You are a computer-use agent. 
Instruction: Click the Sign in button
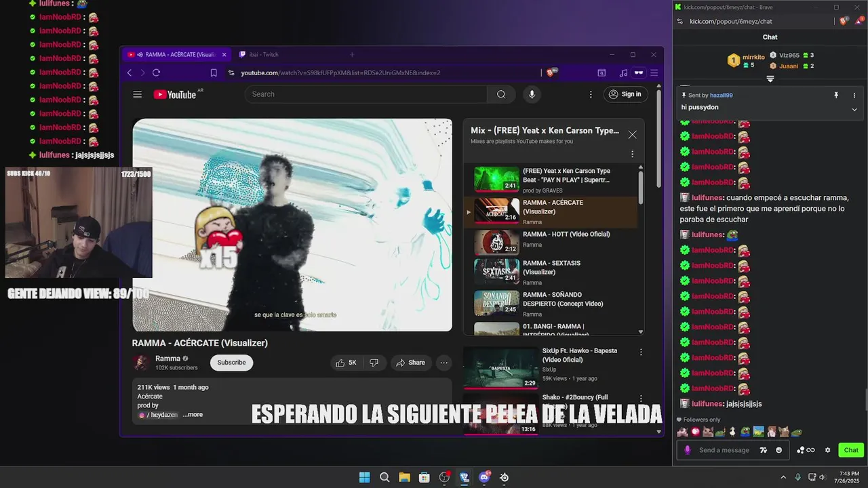tap(625, 94)
